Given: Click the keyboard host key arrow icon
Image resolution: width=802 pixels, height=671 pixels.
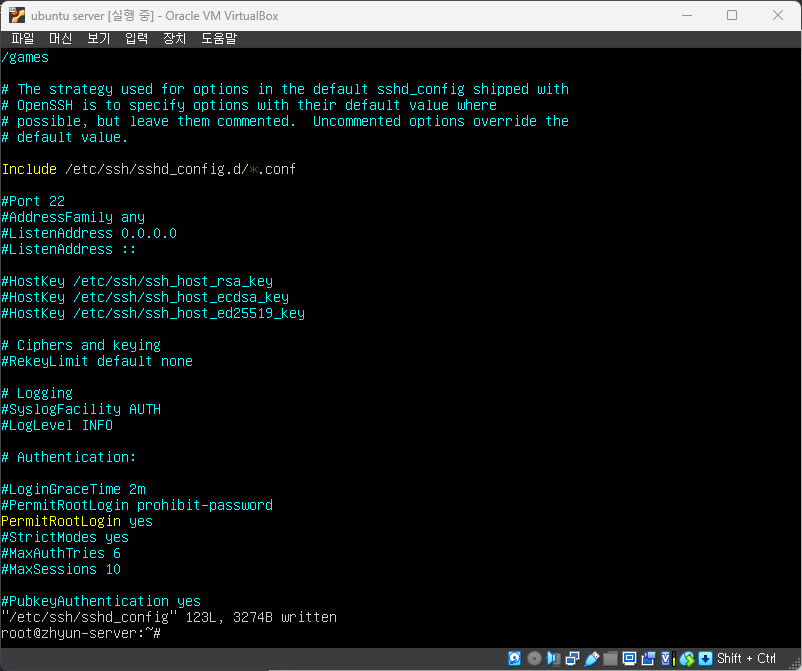Looking at the screenshot, I should point(705,658).
